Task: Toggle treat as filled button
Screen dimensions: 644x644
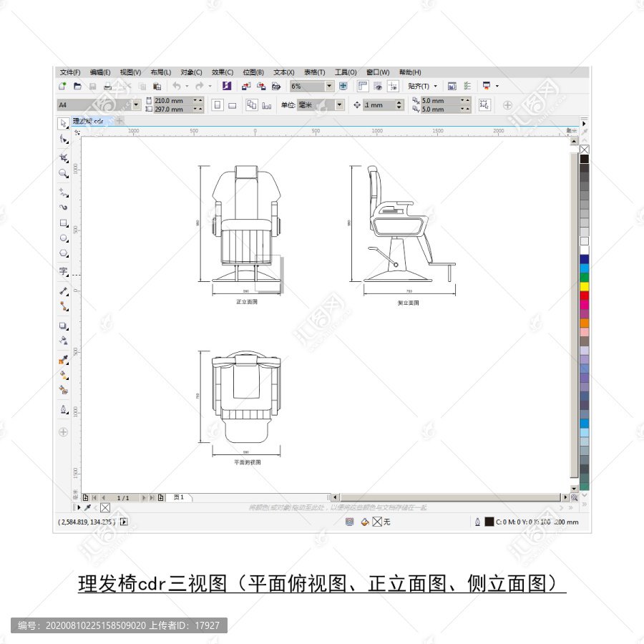Action: click(x=484, y=104)
